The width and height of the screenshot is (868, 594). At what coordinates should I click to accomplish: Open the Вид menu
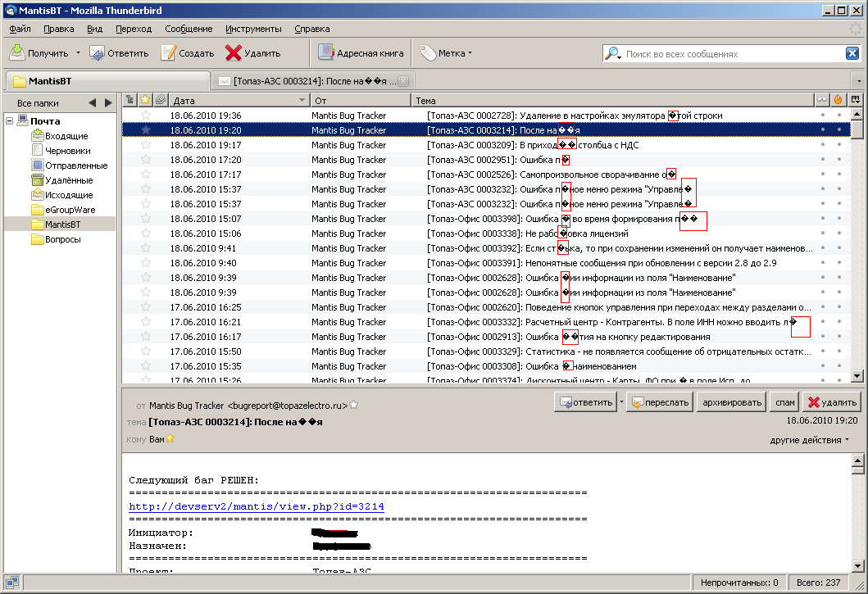[x=94, y=29]
